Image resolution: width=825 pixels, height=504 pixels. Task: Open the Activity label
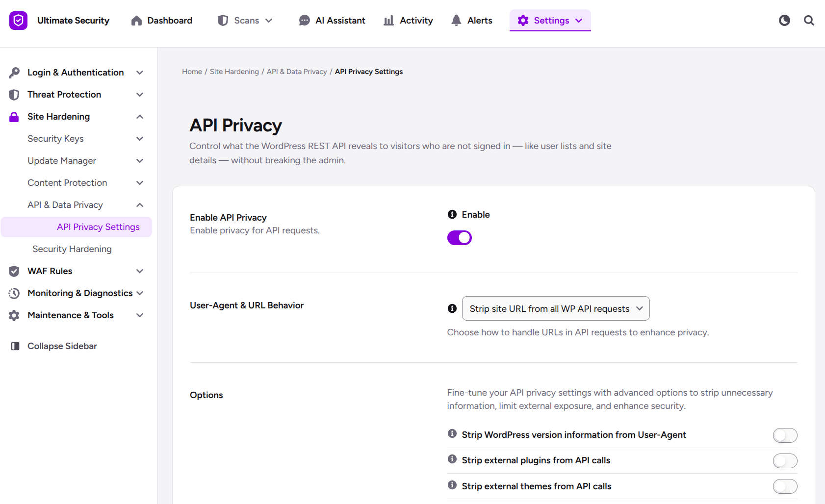pyautogui.click(x=416, y=21)
